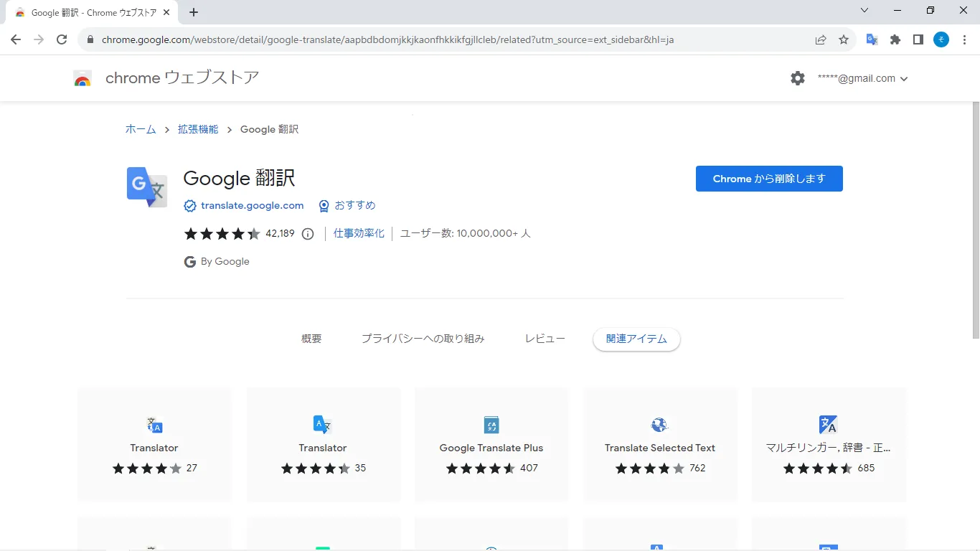Switch to the 概要 tab
This screenshot has width=980, height=551.
pyautogui.click(x=311, y=339)
